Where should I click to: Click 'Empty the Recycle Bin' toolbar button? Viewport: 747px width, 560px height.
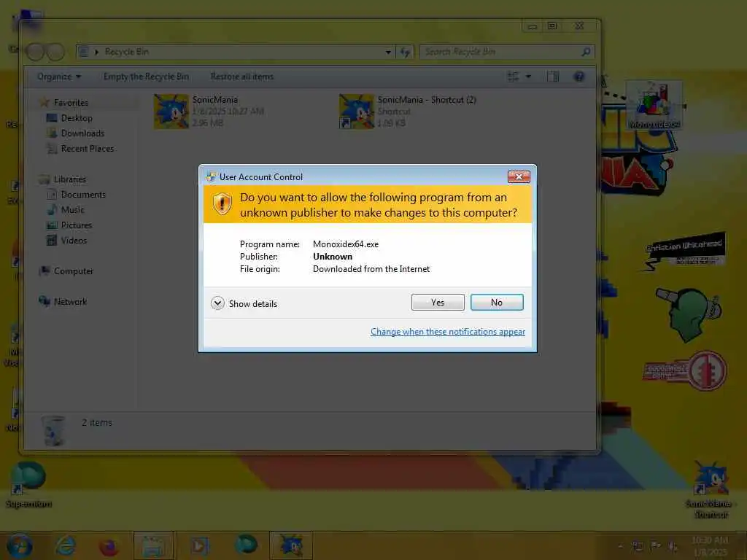click(x=146, y=77)
